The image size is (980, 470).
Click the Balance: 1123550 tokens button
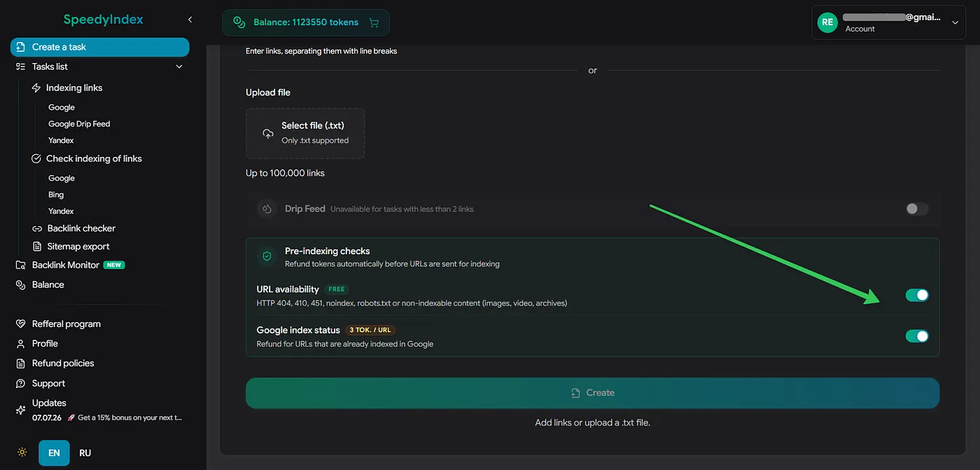coord(306,22)
